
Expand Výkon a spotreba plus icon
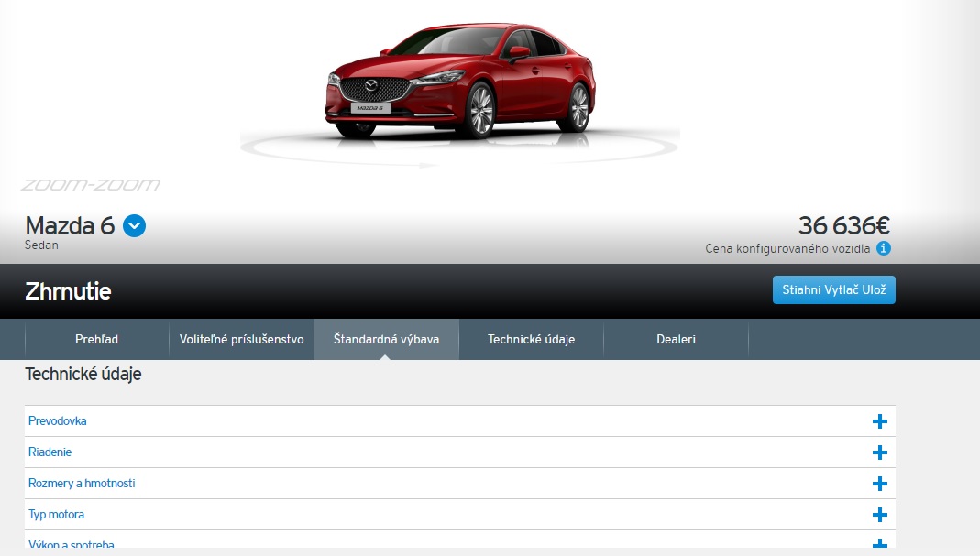[x=880, y=543]
